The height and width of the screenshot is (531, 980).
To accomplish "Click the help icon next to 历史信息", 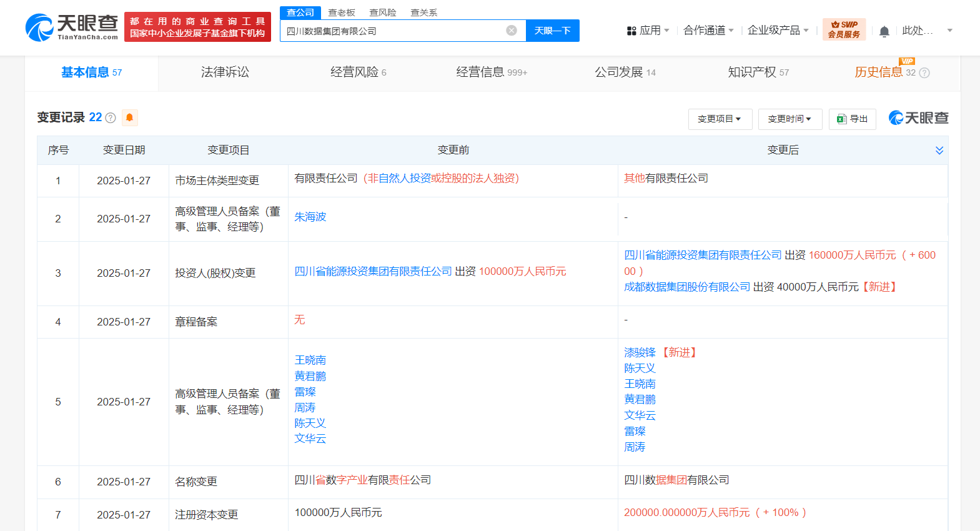I will point(924,73).
